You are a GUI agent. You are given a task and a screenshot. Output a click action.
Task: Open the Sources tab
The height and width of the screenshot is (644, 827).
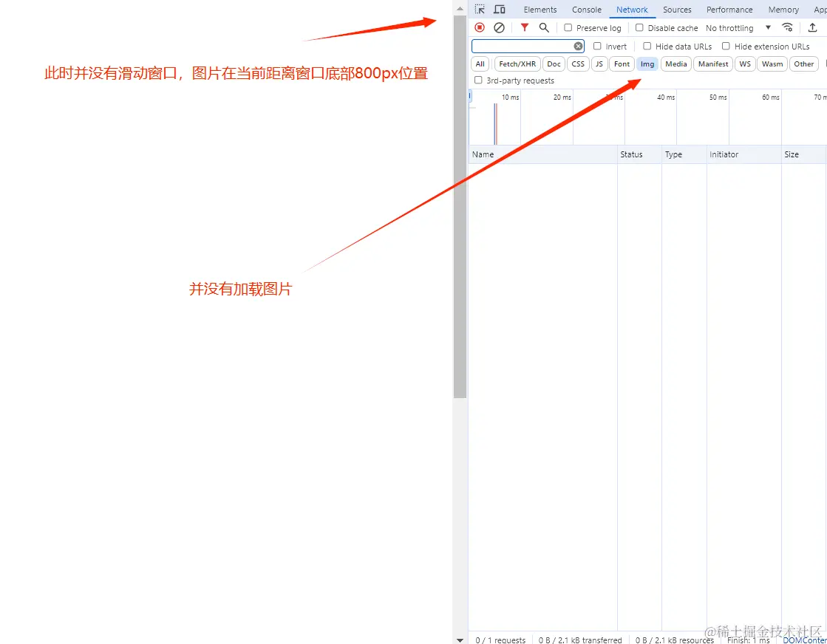coord(677,10)
